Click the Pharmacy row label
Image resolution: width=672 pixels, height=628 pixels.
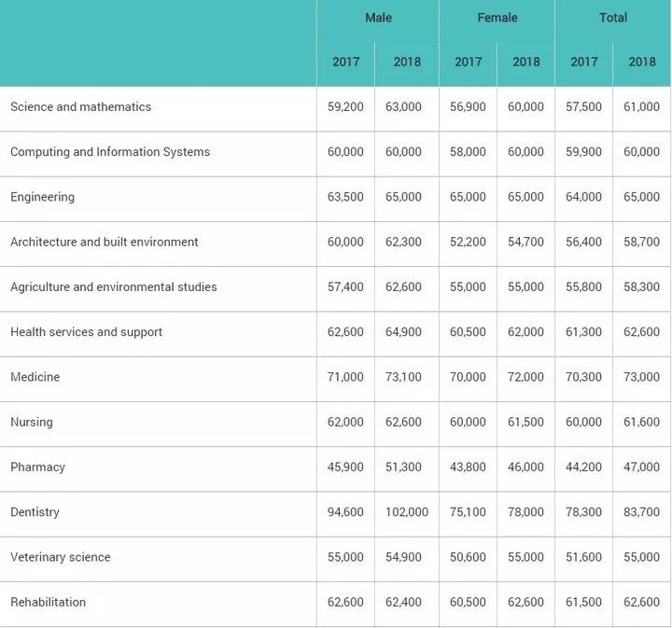pos(37,467)
